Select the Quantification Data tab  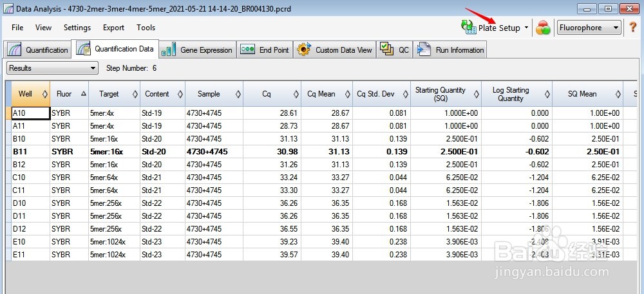[x=115, y=49]
